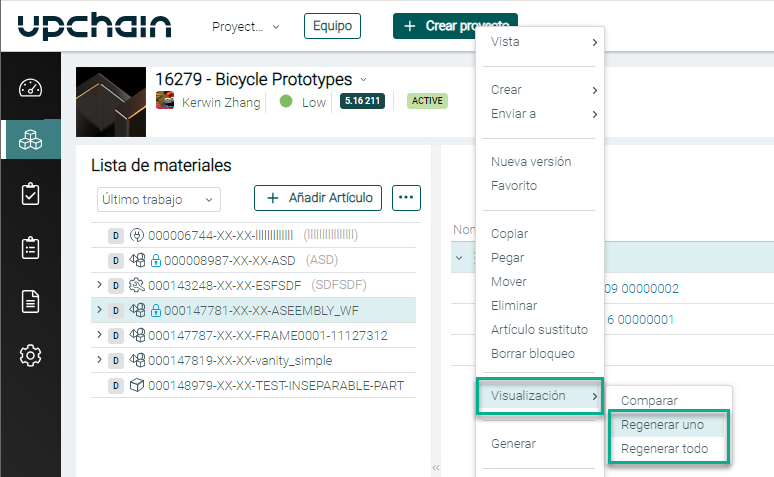Image resolution: width=774 pixels, height=477 pixels.
Task: Open the Visualización submenu
Action: 540,396
